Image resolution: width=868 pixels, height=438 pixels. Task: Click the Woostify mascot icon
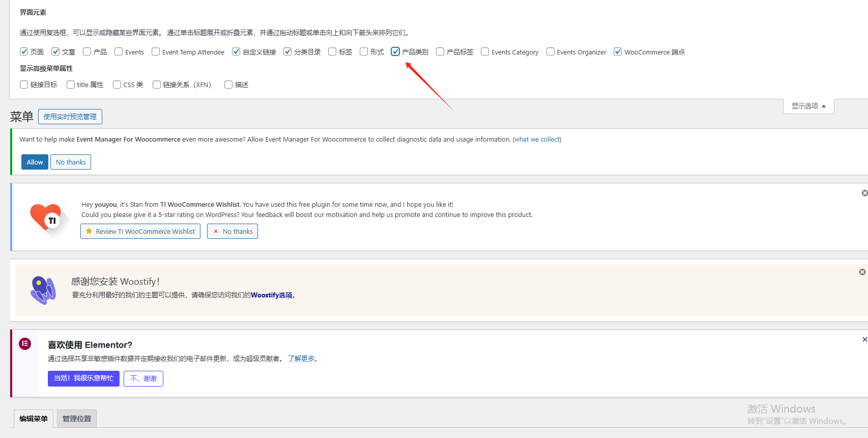point(43,290)
